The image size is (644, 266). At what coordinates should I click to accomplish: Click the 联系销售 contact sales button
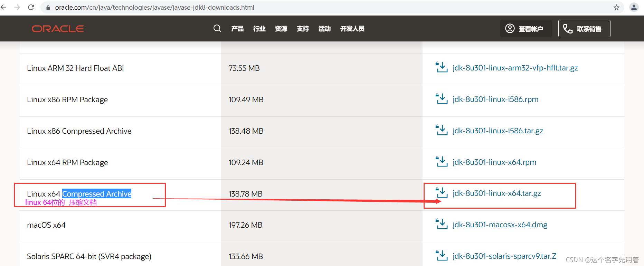click(x=584, y=28)
